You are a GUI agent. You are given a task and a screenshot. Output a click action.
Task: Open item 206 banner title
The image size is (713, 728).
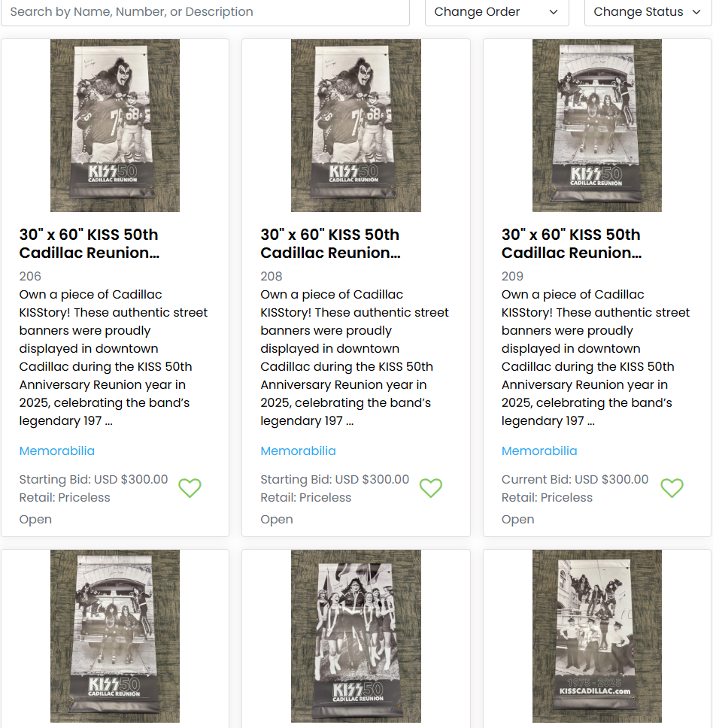pyautogui.click(x=89, y=244)
